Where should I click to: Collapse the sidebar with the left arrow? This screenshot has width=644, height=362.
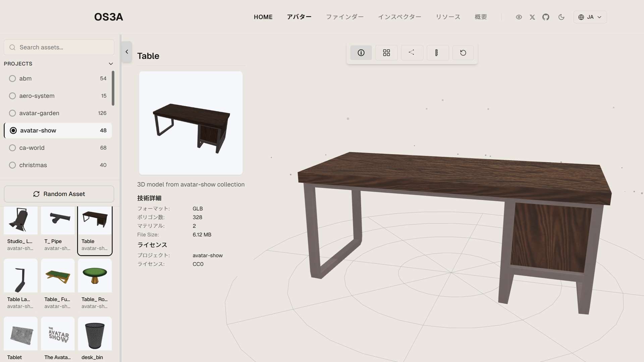(127, 52)
